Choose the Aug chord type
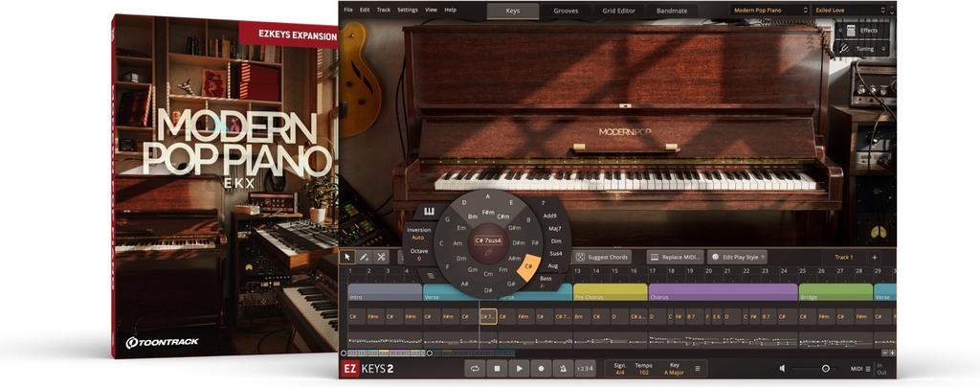The image size is (980, 387). 552,266
